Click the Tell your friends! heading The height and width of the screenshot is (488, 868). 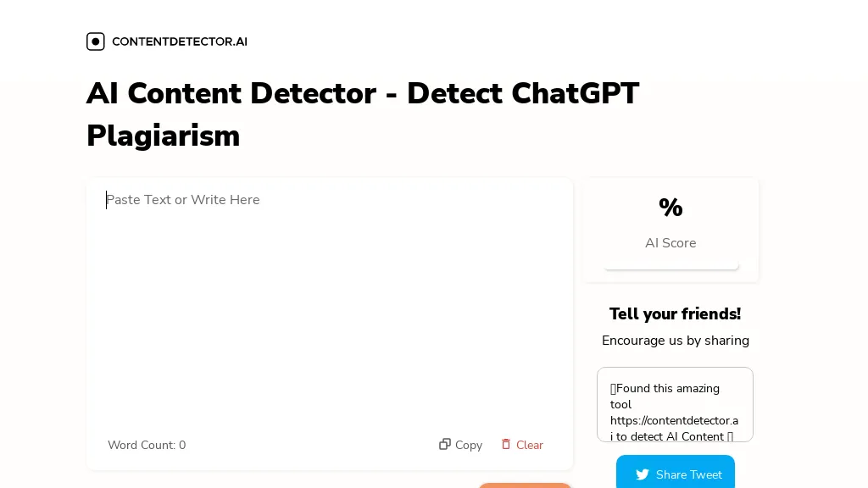[x=675, y=314]
